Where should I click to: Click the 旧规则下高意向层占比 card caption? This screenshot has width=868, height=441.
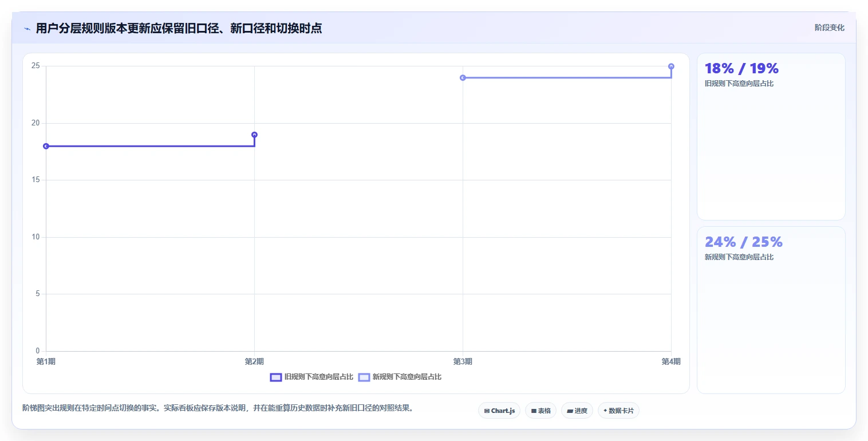click(x=739, y=84)
